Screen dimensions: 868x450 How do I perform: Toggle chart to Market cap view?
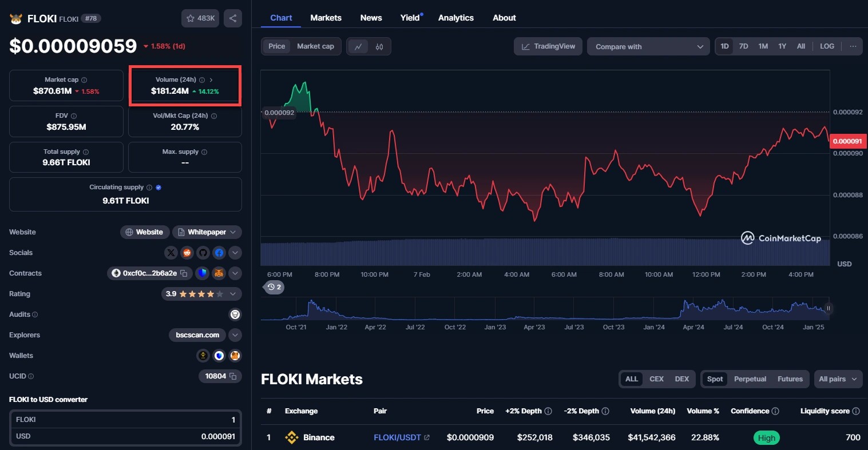point(315,46)
